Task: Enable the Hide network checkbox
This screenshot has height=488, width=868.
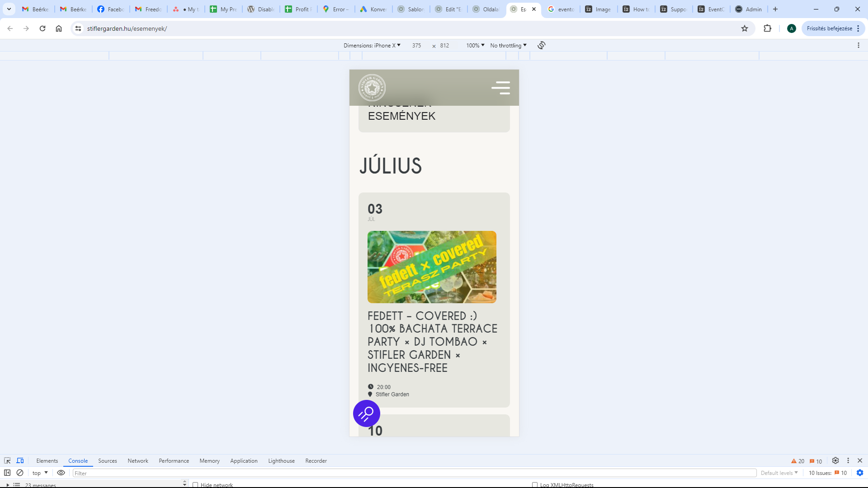Action: pyautogui.click(x=195, y=485)
